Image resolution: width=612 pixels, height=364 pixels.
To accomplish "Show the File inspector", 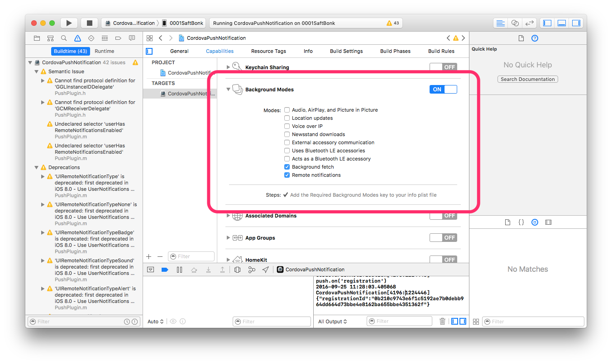I will point(521,38).
